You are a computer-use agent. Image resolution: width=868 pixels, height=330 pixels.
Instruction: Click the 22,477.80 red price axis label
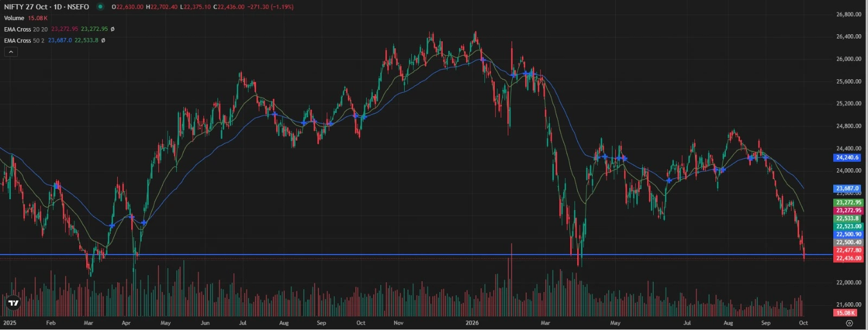[x=847, y=250]
